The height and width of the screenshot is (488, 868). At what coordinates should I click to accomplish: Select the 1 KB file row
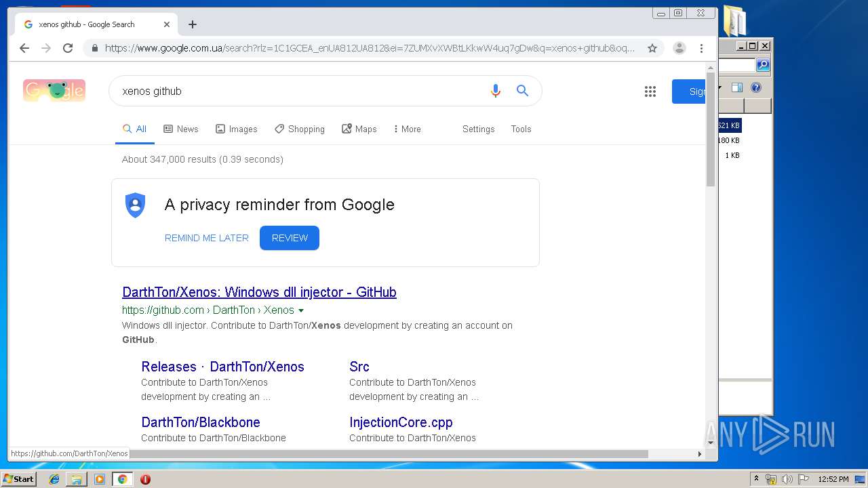coord(732,155)
